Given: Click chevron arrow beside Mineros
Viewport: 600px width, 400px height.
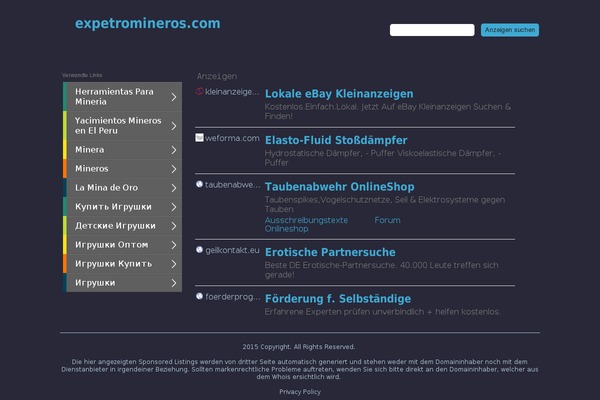Looking at the screenshot, I should (174, 169).
